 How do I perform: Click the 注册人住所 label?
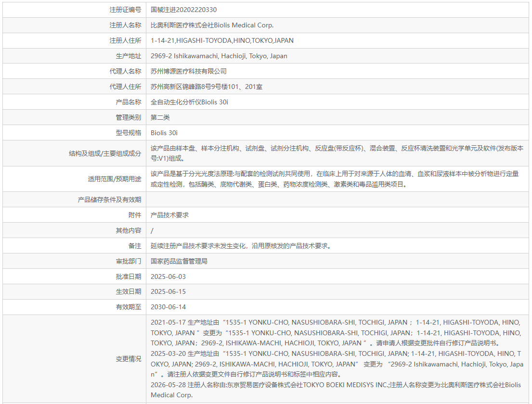point(125,41)
